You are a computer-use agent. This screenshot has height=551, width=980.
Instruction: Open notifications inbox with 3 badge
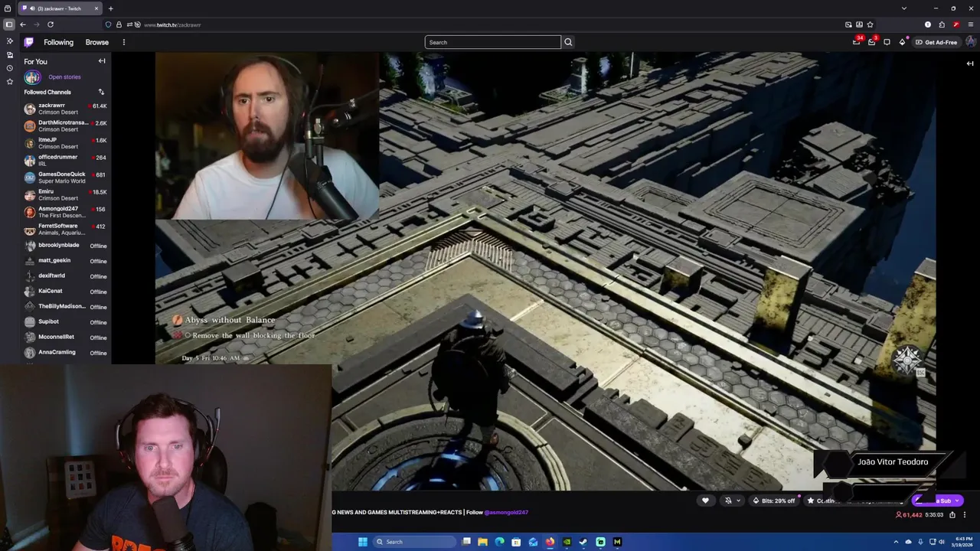pyautogui.click(x=871, y=42)
